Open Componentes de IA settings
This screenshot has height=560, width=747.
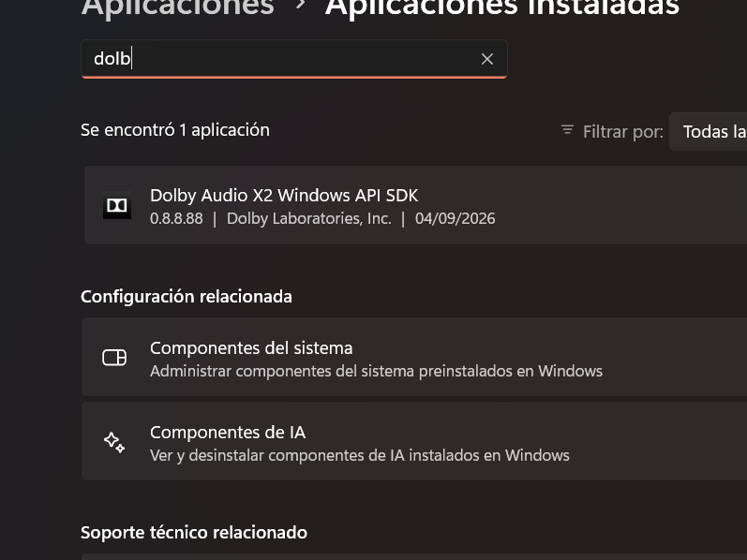tap(414, 441)
